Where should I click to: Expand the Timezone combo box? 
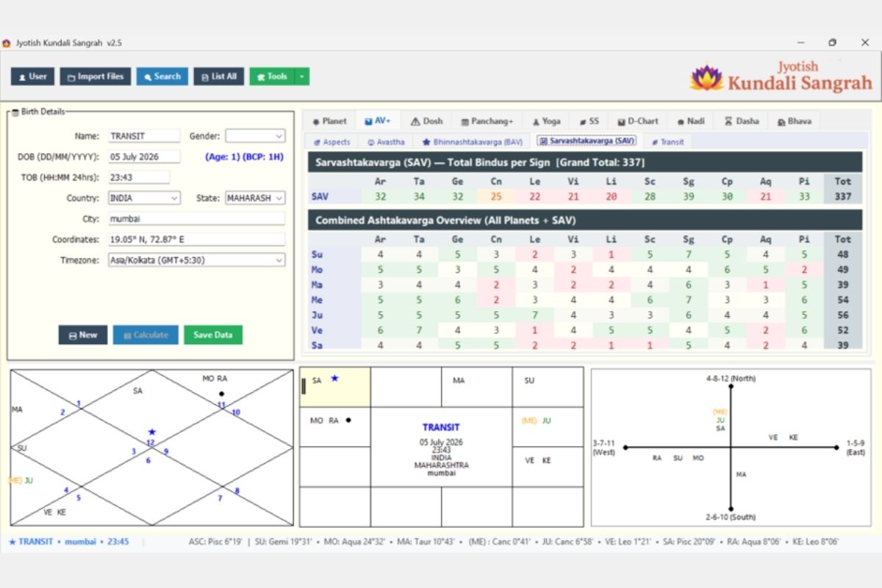pos(196,260)
